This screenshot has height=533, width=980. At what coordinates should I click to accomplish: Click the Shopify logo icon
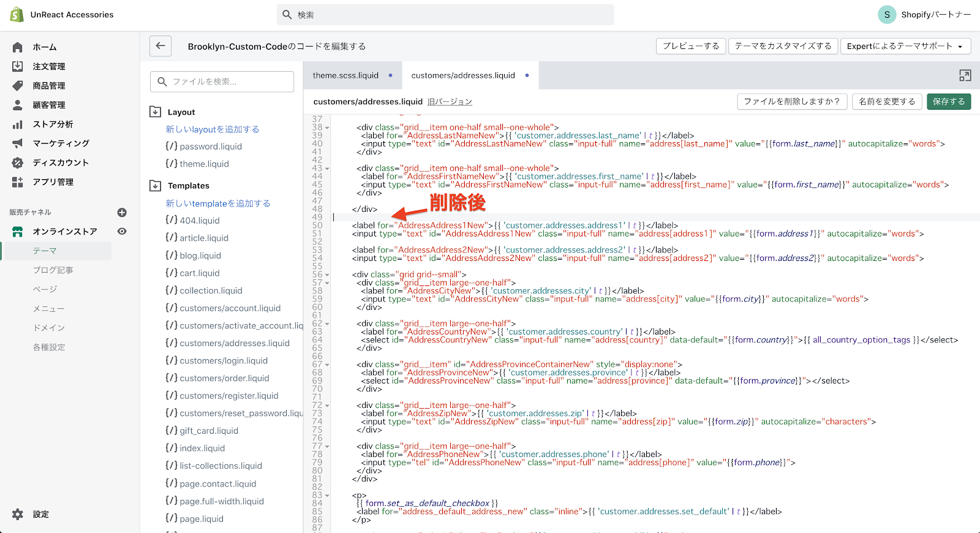(x=17, y=15)
